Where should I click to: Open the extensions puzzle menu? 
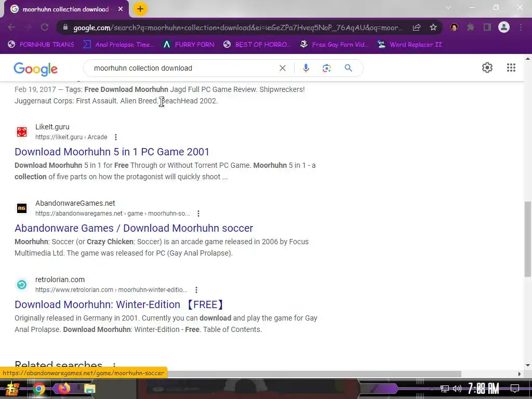(471, 27)
